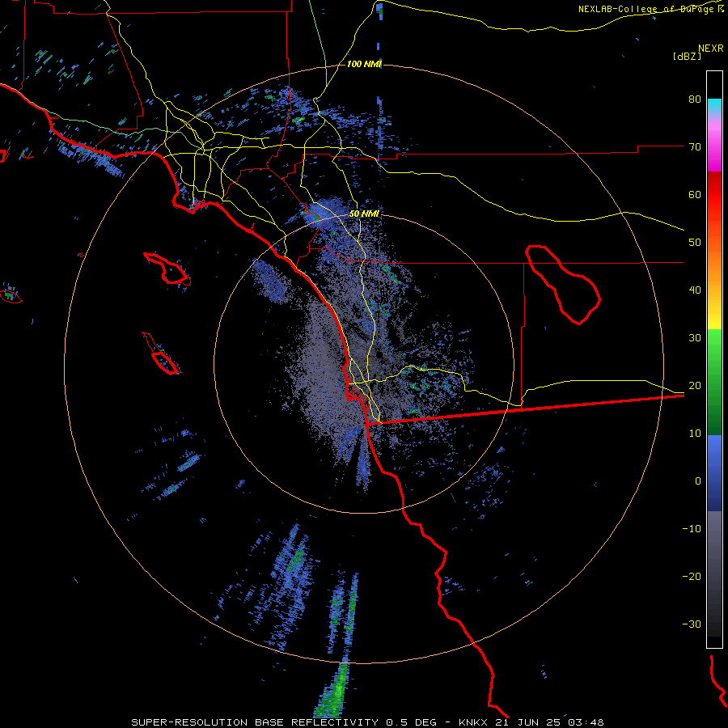This screenshot has height=728, width=728.
Task: Click the 100 NMI range ring label
Action: (x=364, y=64)
